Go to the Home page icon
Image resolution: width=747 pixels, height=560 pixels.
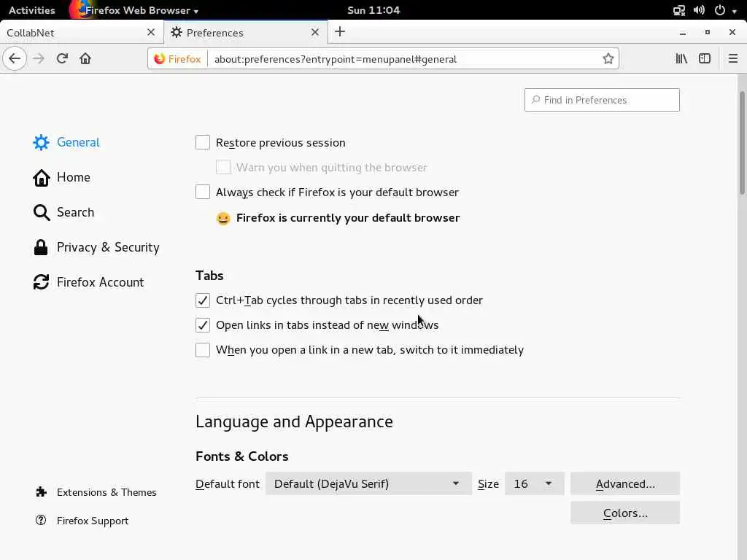tap(85, 58)
